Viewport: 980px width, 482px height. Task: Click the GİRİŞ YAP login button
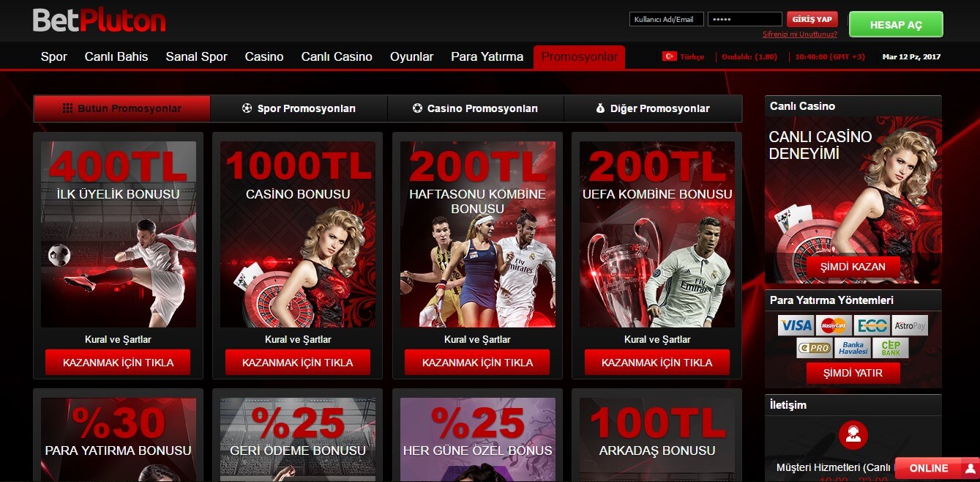point(812,19)
